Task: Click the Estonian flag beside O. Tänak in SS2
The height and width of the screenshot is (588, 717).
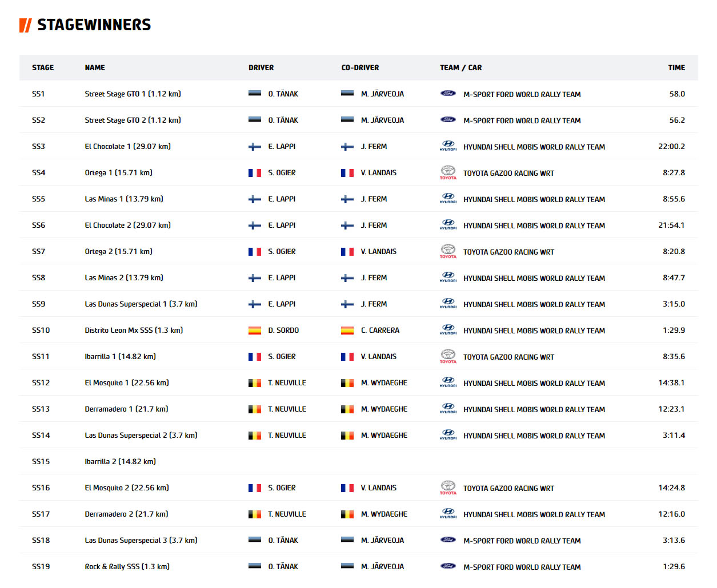Action: (x=255, y=120)
